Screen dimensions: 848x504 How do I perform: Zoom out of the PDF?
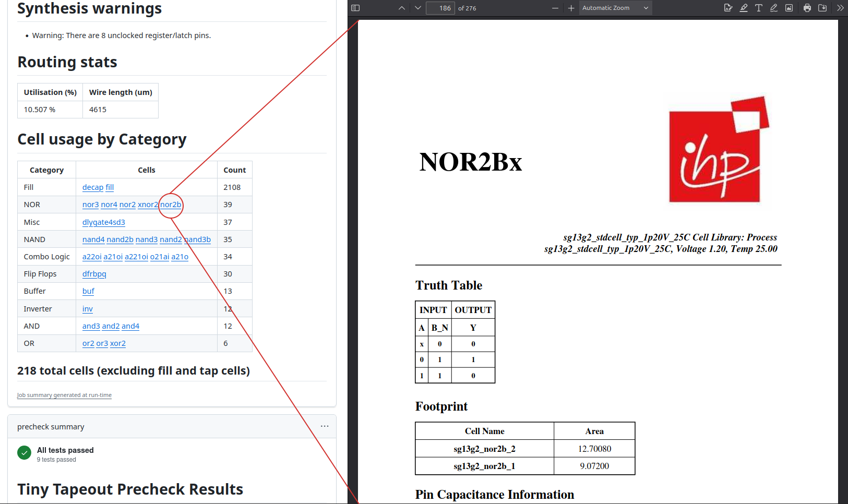click(555, 8)
